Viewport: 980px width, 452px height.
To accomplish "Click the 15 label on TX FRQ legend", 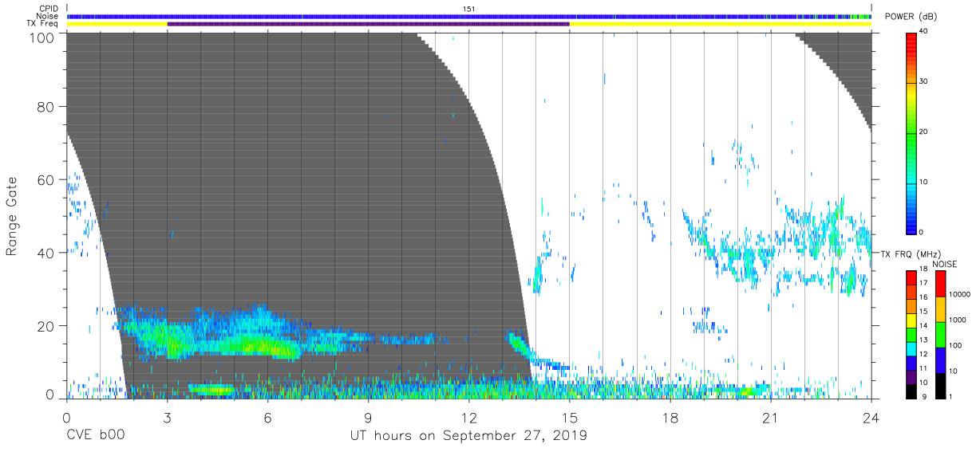I will coord(923,312).
